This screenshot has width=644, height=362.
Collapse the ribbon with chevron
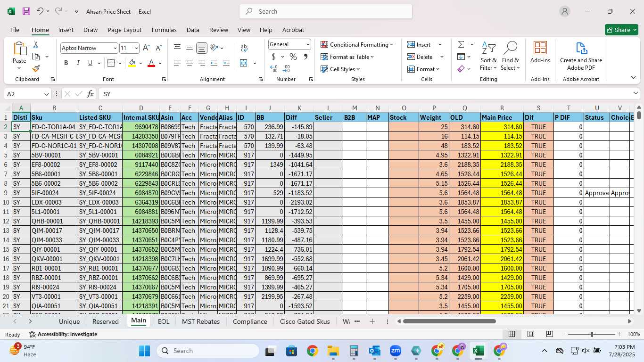pyautogui.click(x=633, y=78)
